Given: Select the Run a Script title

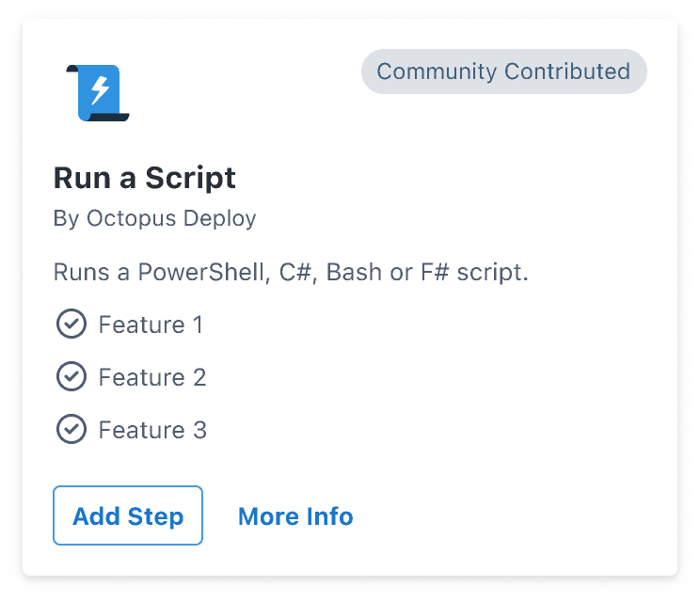Looking at the screenshot, I should click(x=144, y=178).
